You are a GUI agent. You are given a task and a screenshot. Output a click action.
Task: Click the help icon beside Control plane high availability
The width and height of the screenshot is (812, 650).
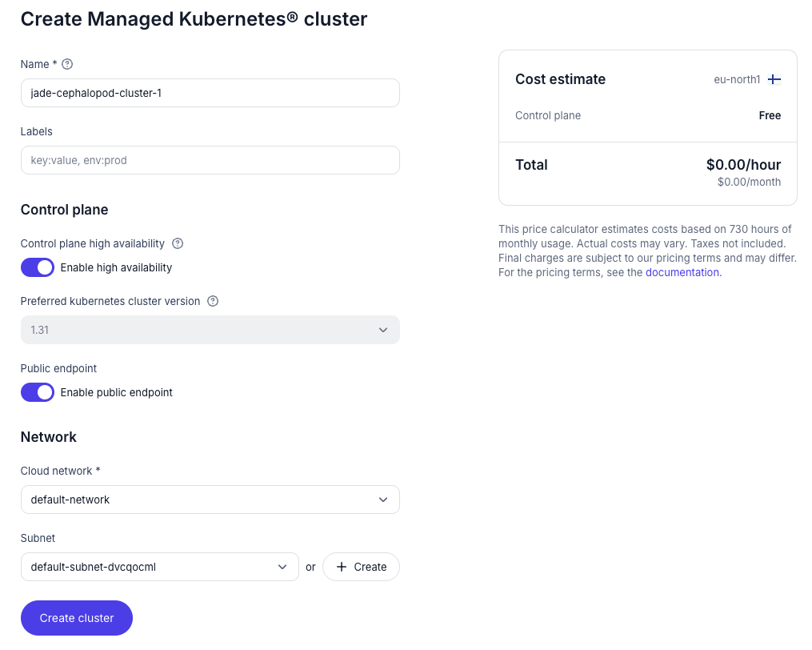(178, 243)
